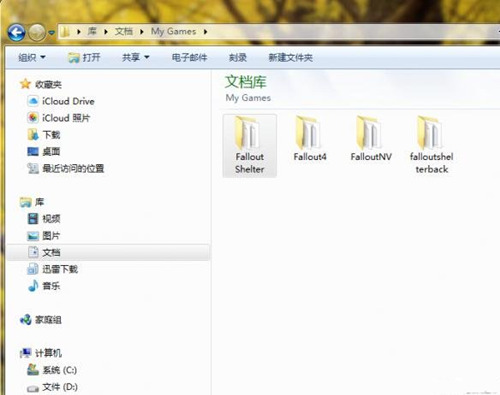The width and height of the screenshot is (500, 395).
Task: Select 库 in the address bar path
Action: (x=92, y=31)
